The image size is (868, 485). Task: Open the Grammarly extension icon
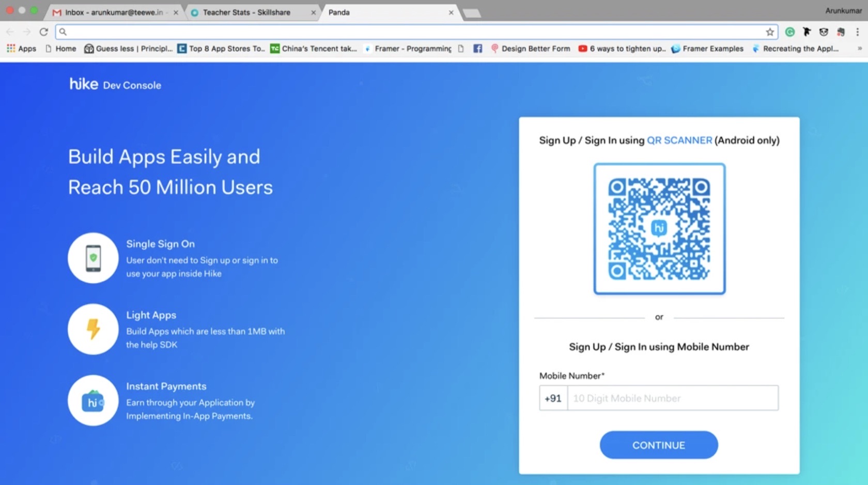point(789,32)
